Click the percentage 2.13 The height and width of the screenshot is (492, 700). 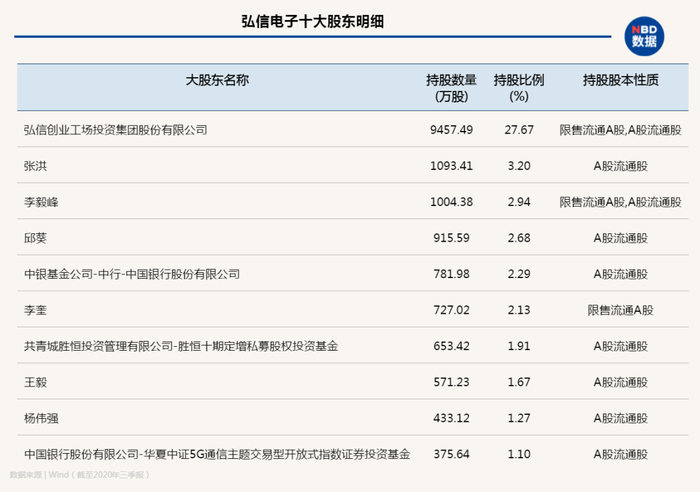pos(519,310)
